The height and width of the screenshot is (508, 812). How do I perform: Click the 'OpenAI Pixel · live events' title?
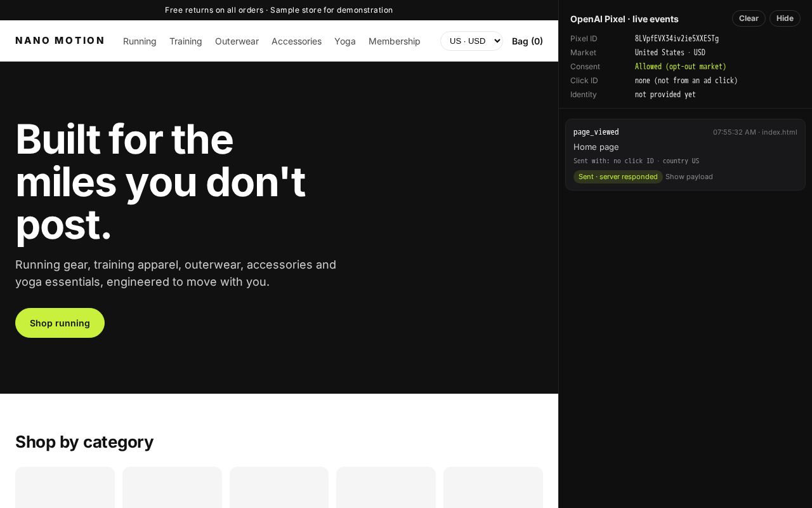624,19
